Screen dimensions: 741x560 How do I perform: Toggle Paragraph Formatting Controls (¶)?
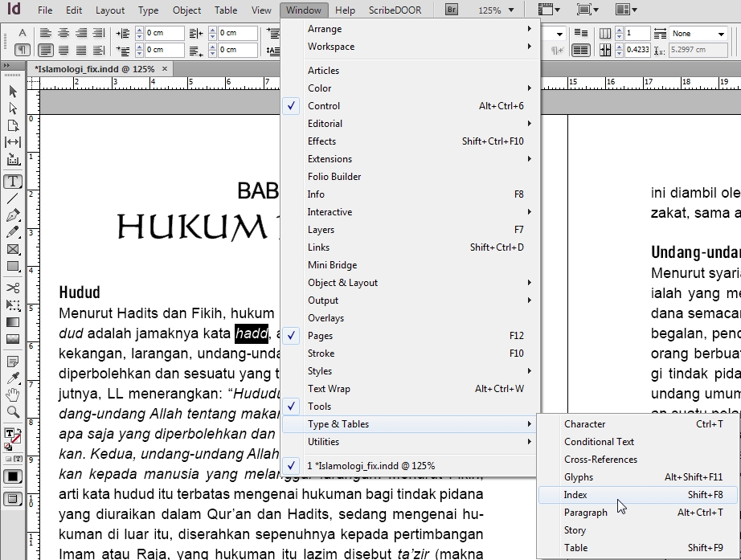[x=23, y=50]
